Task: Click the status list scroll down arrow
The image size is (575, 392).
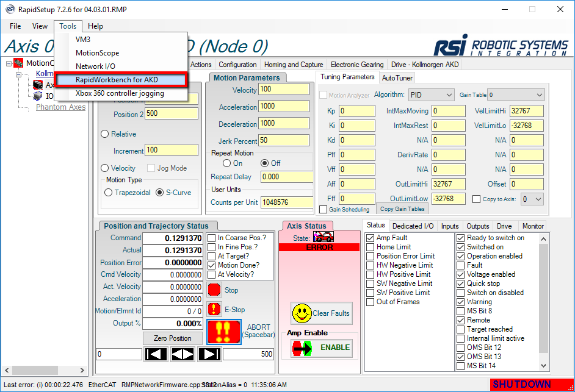Action: (x=543, y=366)
